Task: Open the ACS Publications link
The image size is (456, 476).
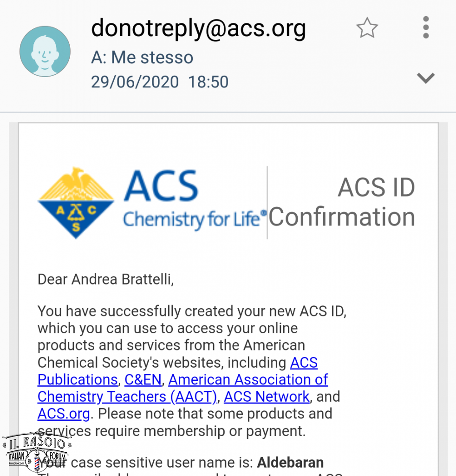Action: coord(178,371)
